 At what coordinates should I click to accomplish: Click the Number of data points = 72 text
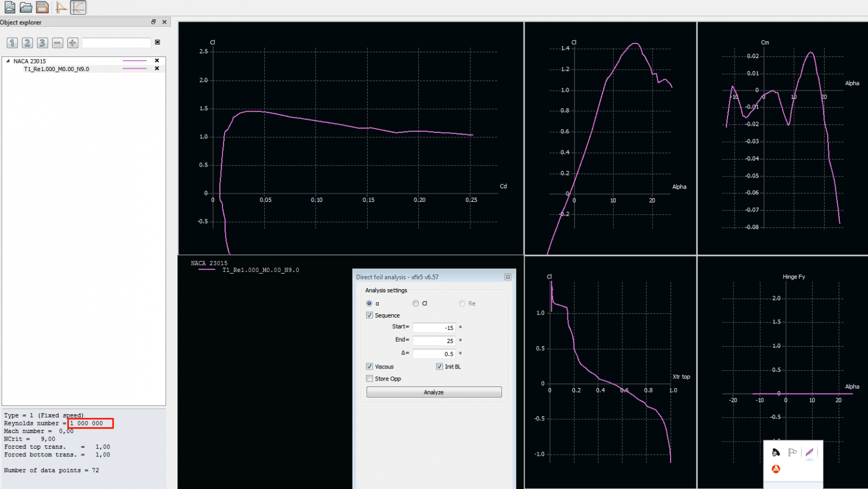(52, 470)
